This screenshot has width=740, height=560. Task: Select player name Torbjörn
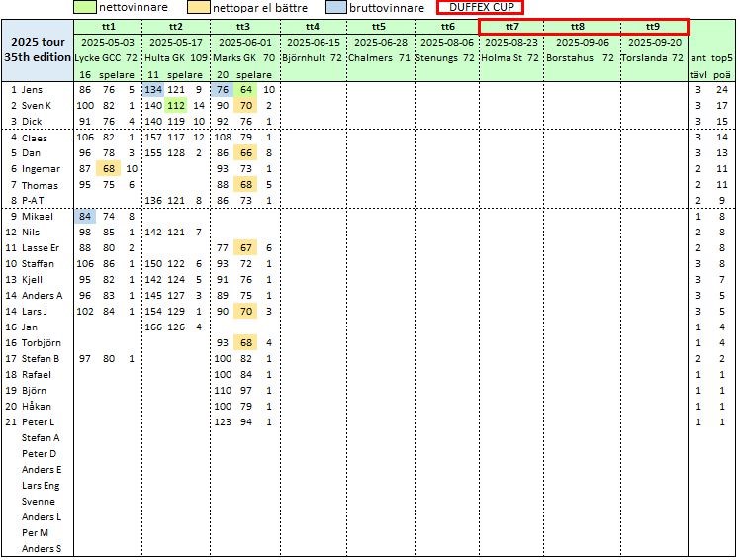(x=41, y=342)
